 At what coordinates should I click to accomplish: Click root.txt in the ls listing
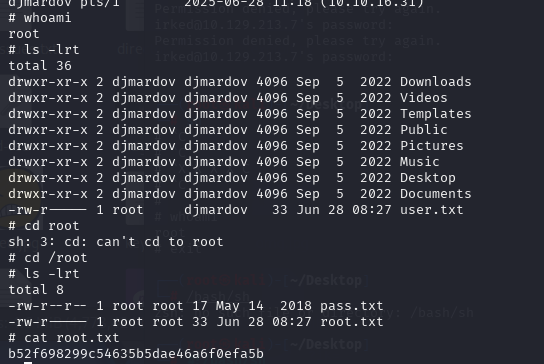pyautogui.click(x=351, y=322)
